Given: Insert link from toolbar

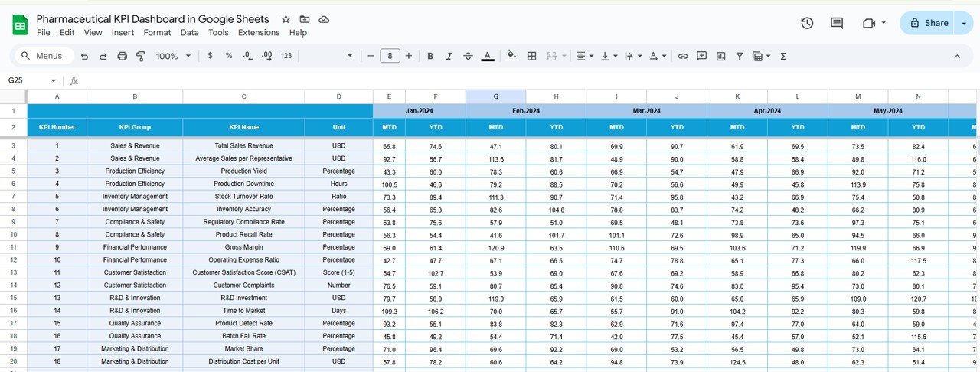Looking at the screenshot, I should click(682, 56).
